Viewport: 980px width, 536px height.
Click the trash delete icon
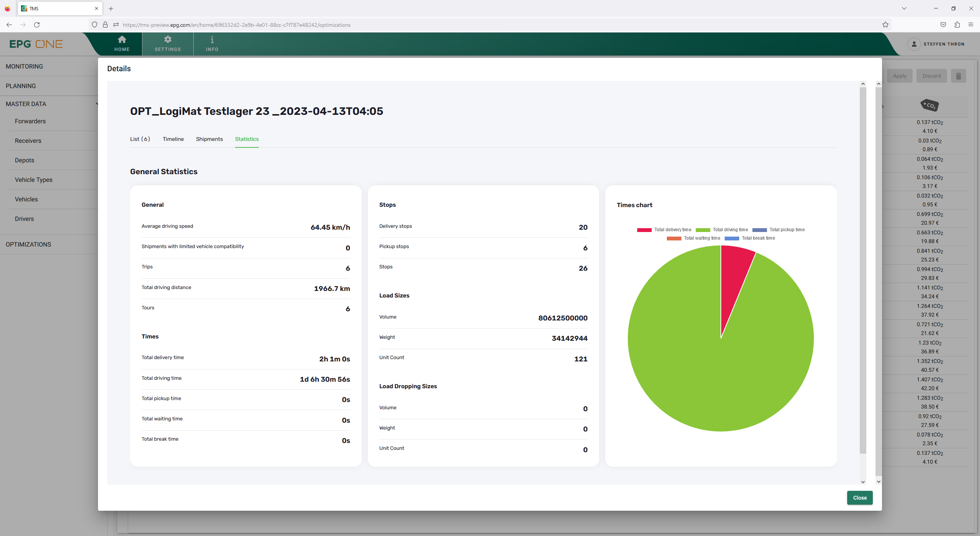pos(959,76)
